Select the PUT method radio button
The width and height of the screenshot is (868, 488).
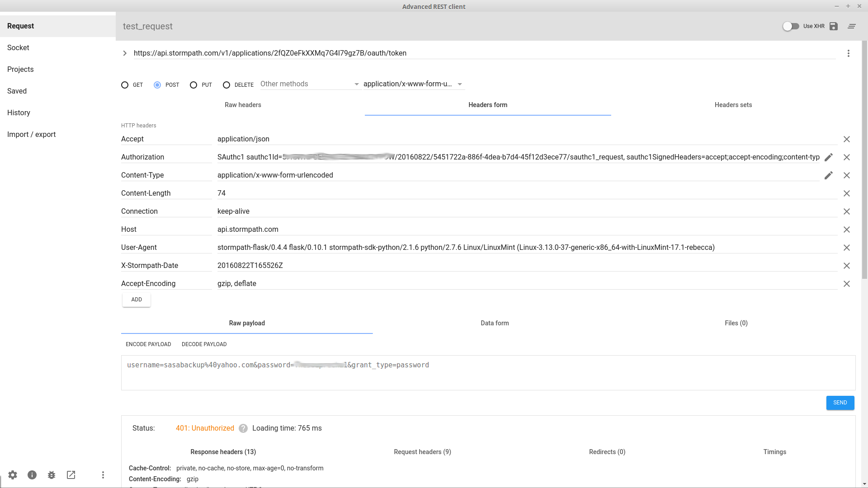(193, 85)
